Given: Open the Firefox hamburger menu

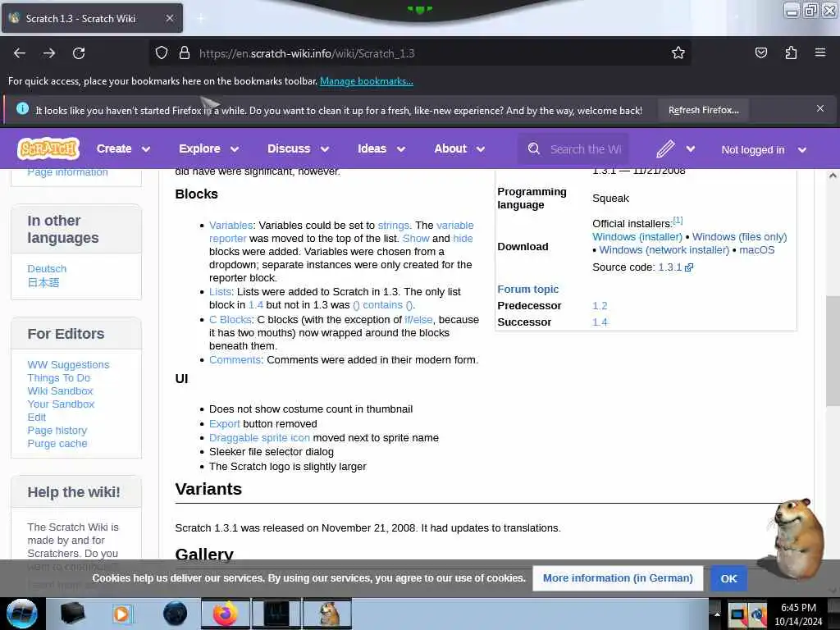Looking at the screenshot, I should [x=820, y=52].
